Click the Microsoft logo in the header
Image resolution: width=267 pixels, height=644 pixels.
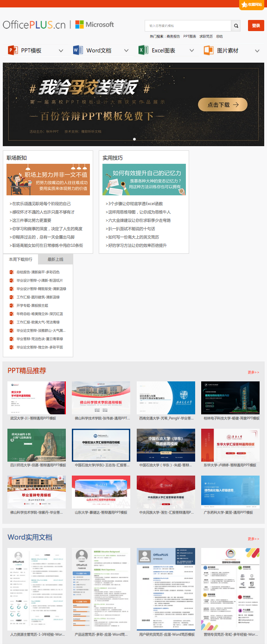pos(95,25)
